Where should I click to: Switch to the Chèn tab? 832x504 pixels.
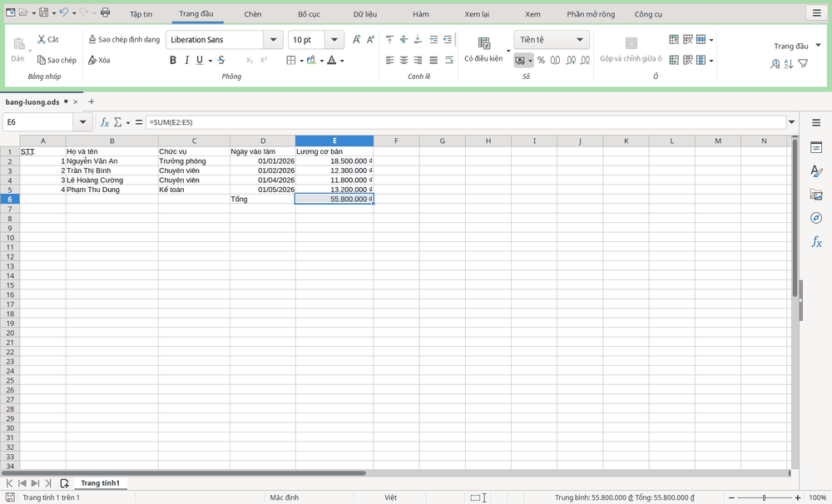253,14
